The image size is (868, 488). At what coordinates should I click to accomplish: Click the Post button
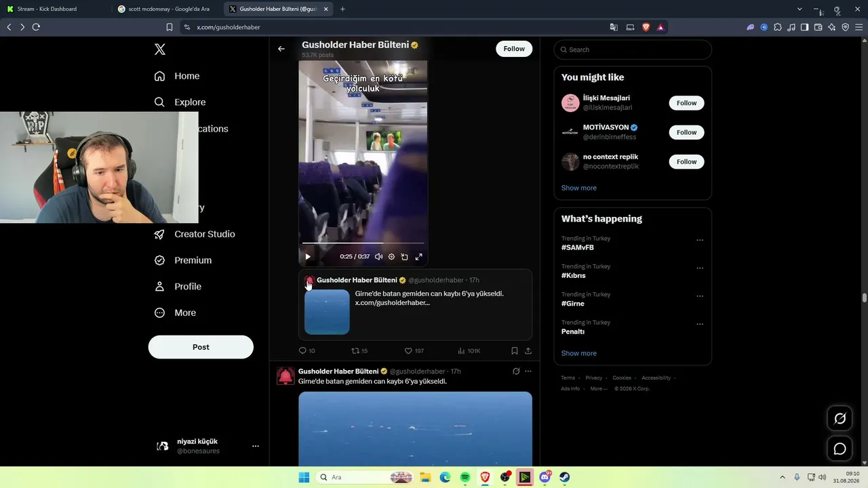(x=201, y=347)
